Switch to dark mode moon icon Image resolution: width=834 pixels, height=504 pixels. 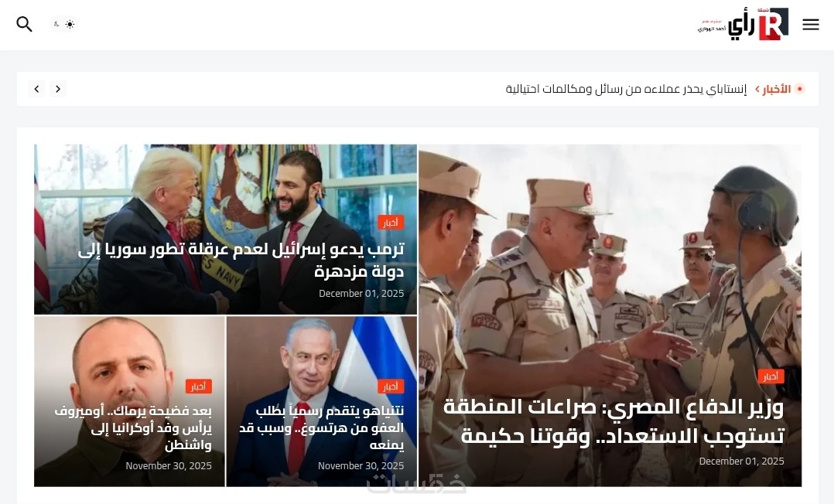56,25
